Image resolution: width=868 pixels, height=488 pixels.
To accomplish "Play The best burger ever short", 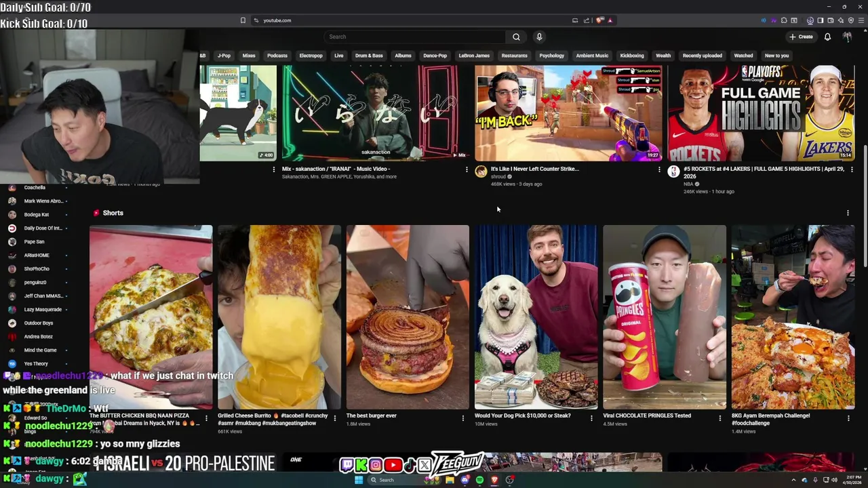I will point(408,317).
